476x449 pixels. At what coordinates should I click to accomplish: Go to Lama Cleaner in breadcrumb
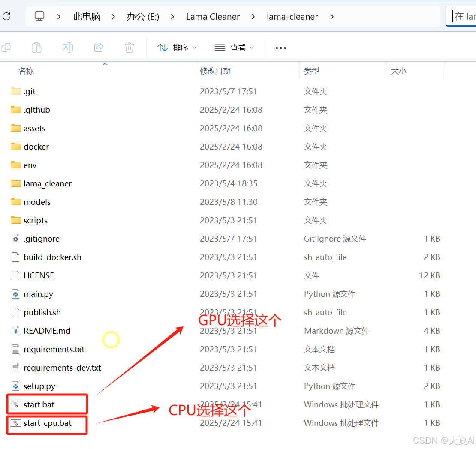(x=213, y=17)
